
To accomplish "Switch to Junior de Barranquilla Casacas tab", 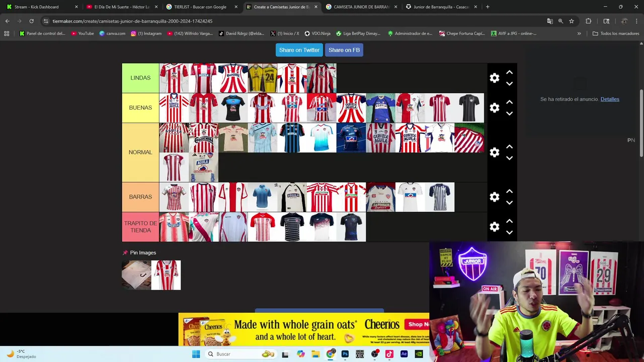I will pos(441,7).
